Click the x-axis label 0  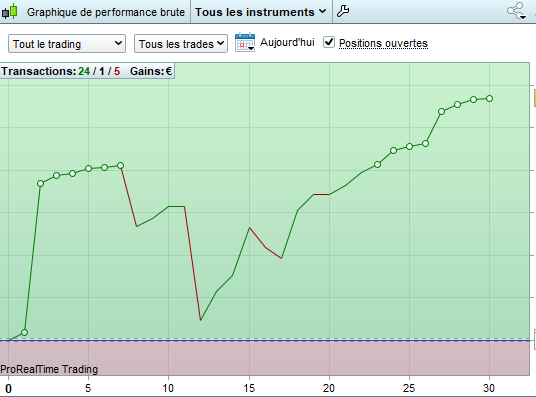pyautogui.click(x=9, y=388)
